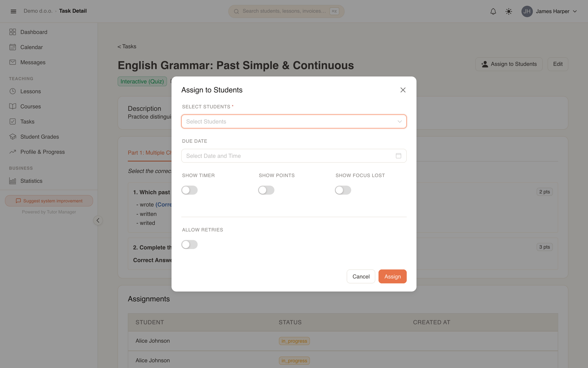The image size is (588, 368).
Task: Click the calendar icon in Due Date field
Action: [x=398, y=156]
